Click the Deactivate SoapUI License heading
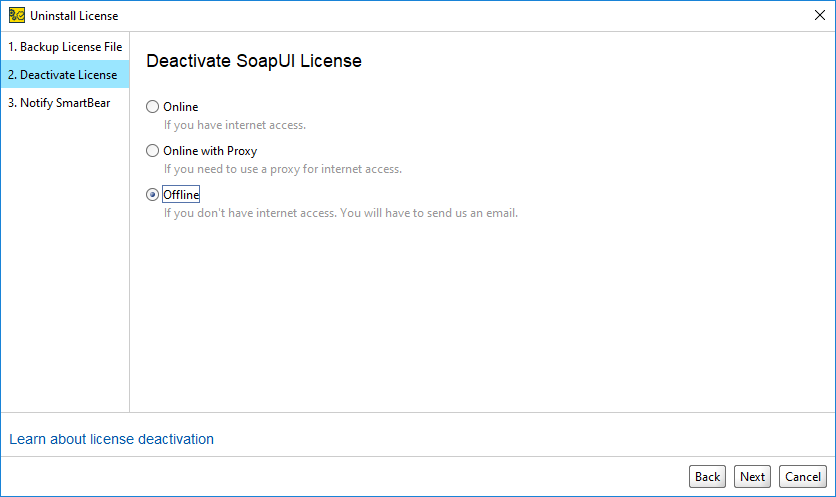The width and height of the screenshot is (836, 497). coord(254,61)
